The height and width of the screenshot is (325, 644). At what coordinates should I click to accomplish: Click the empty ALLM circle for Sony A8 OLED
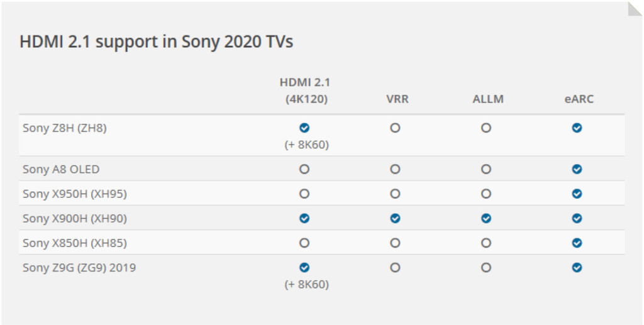coord(486,169)
